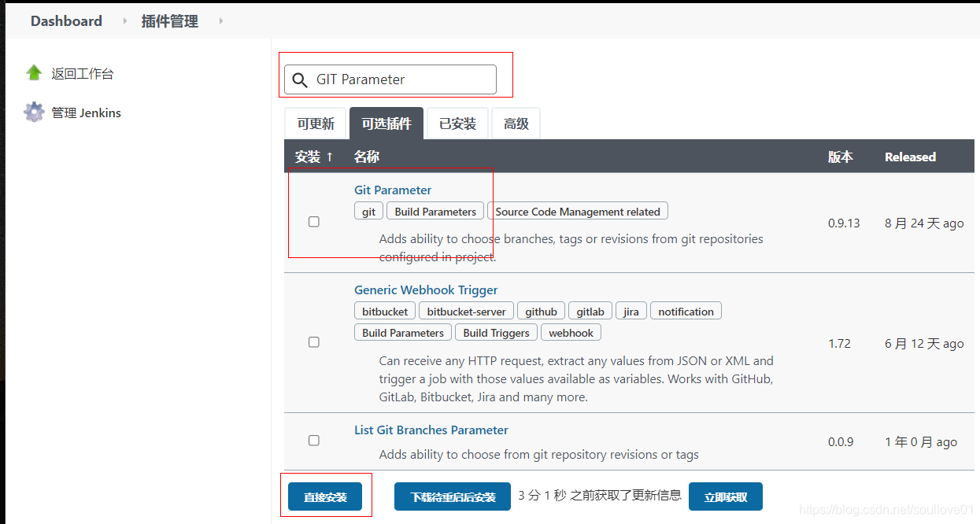Screen dimensions: 980x524
Task: Sort by 版本 column header
Action: (x=841, y=157)
